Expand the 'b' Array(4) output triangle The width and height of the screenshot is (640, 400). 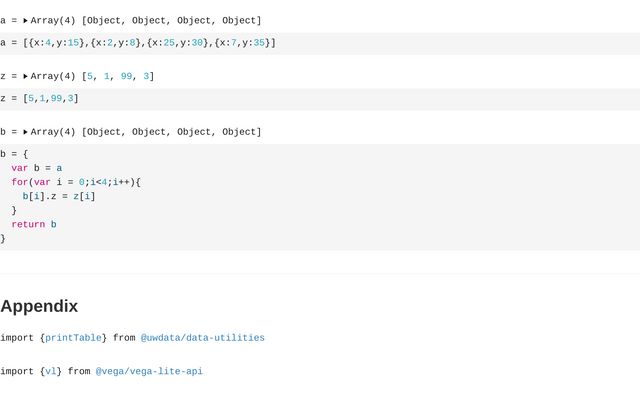pyautogui.click(x=25, y=132)
